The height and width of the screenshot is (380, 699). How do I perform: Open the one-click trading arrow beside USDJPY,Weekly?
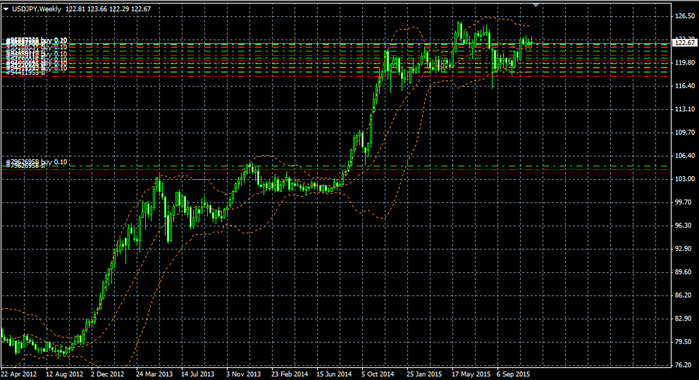click(x=6, y=9)
